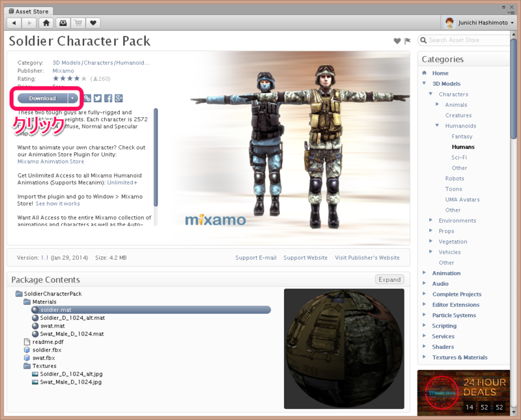Open the Download button dropdown arrow

click(x=72, y=98)
